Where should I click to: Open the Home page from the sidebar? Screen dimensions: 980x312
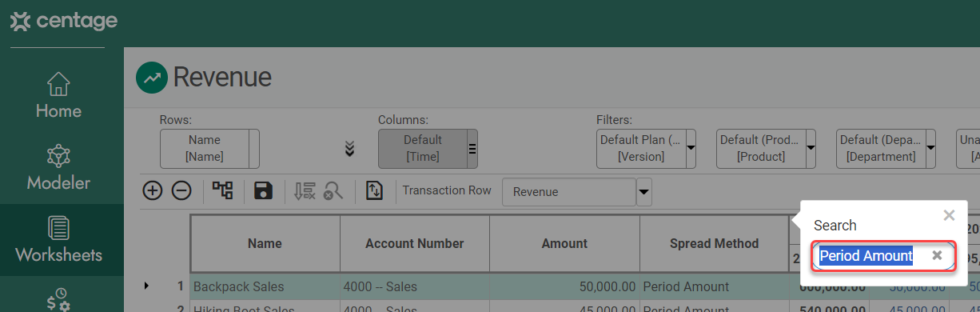(x=58, y=96)
